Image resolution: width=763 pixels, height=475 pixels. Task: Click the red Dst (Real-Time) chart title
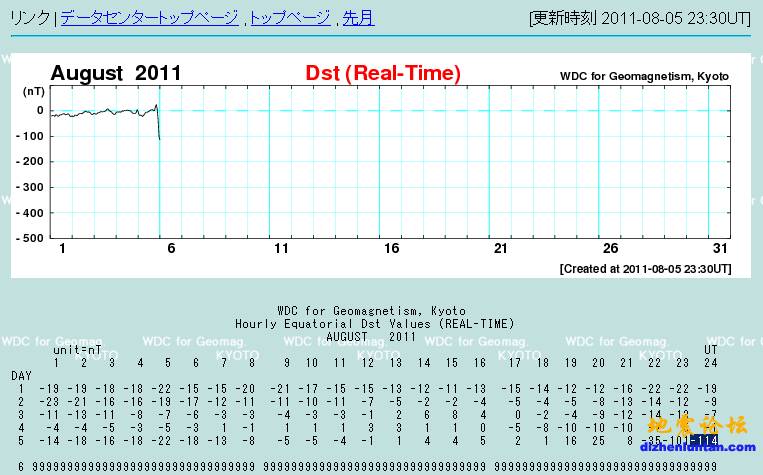(383, 73)
